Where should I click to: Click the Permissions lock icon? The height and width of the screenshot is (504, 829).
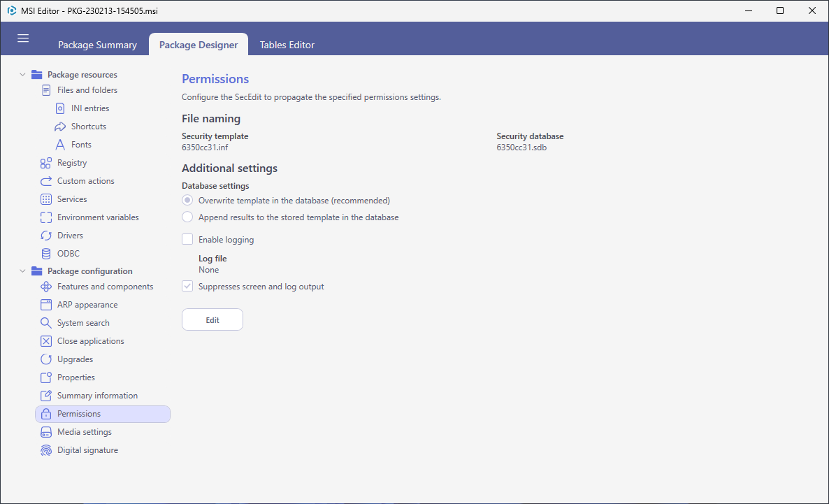point(46,414)
